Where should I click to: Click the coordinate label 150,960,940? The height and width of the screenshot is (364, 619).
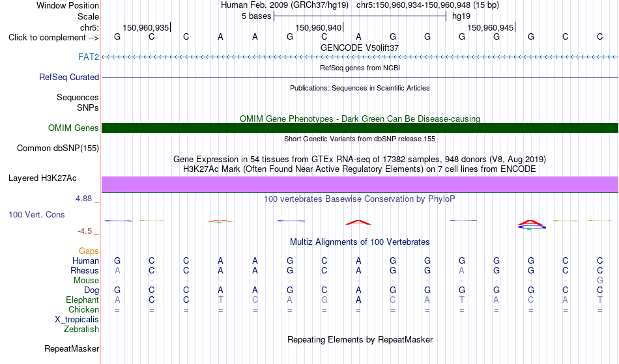click(x=319, y=27)
